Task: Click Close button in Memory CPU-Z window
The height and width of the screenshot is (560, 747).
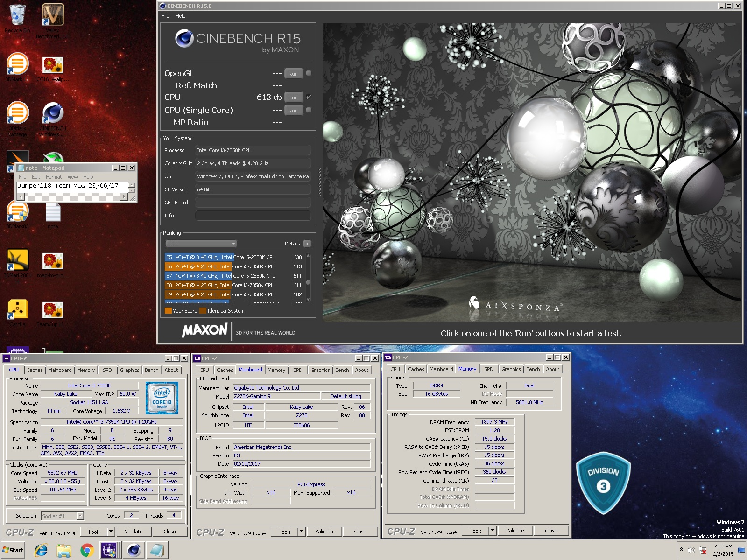Action: click(x=551, y=531)
